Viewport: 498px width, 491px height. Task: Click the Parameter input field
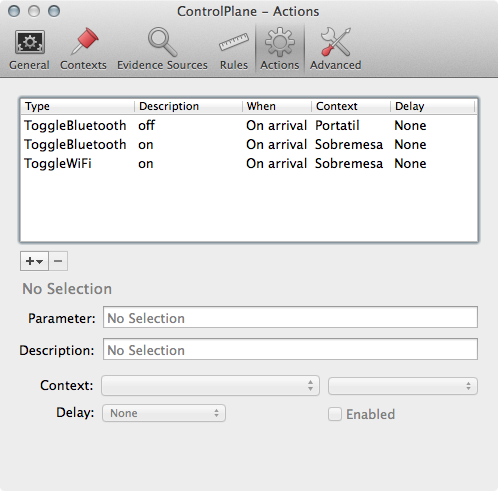click(x=290, y=317)
